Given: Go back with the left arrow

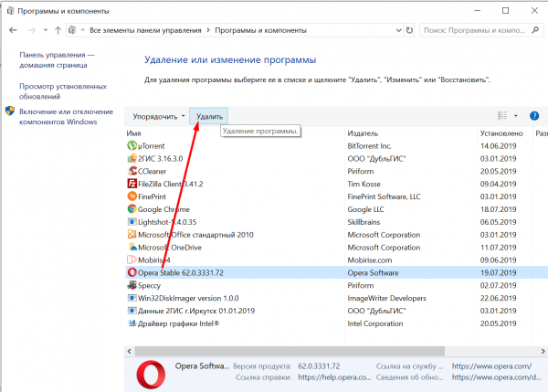Looking at the screenshot, I should coord(13,30).
